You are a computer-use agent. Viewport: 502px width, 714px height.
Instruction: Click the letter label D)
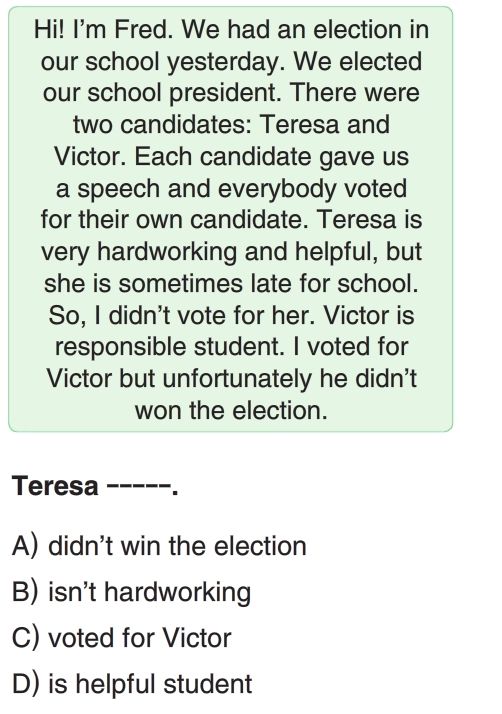(26, 683)
